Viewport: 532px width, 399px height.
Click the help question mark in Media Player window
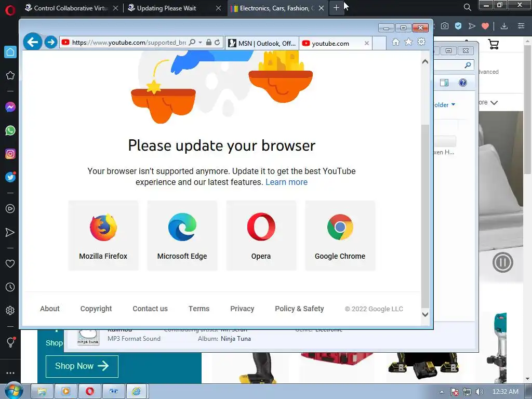coord(463,83)
